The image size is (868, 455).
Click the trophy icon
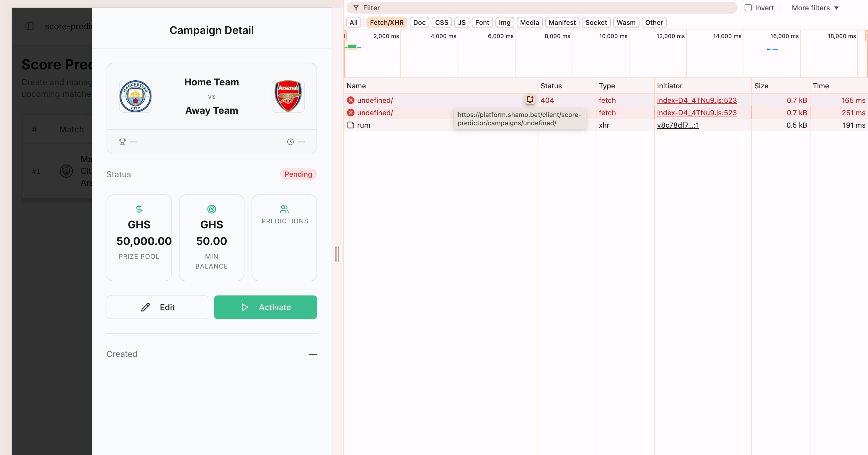[122, 142]
